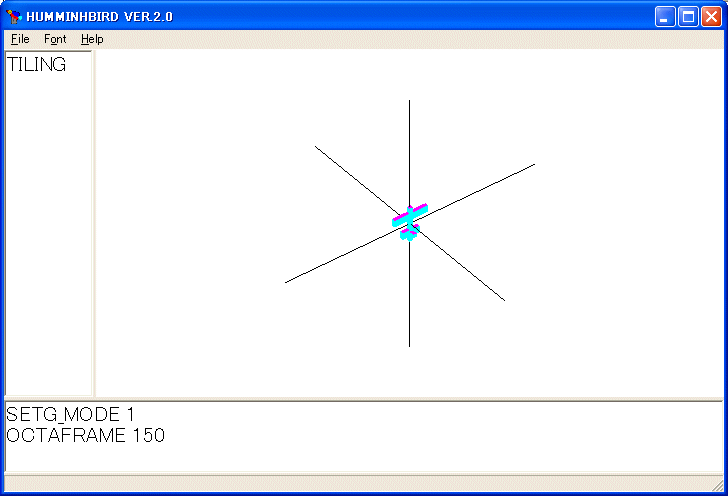Click the SETG_MODE 1 command line
The image size is (728, 496).
70,414
